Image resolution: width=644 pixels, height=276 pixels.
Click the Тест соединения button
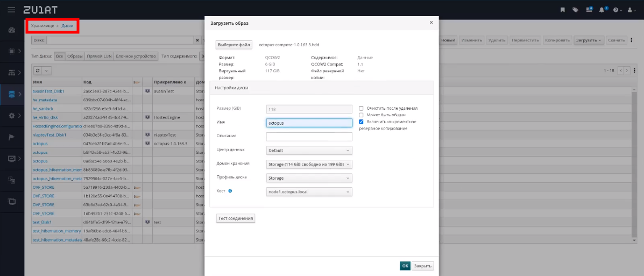point(236,218)
